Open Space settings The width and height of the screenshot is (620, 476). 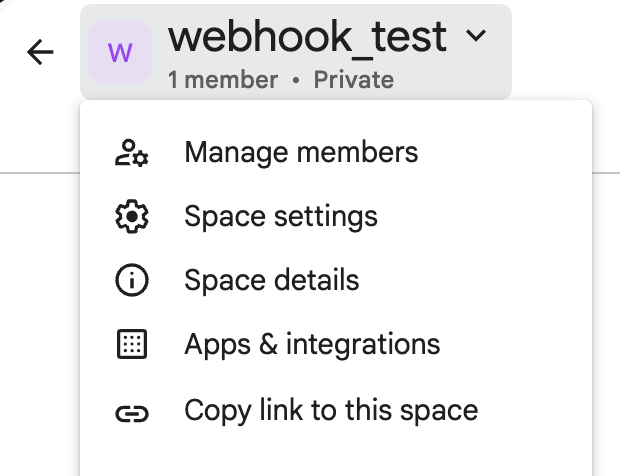[x=336, y=216]
